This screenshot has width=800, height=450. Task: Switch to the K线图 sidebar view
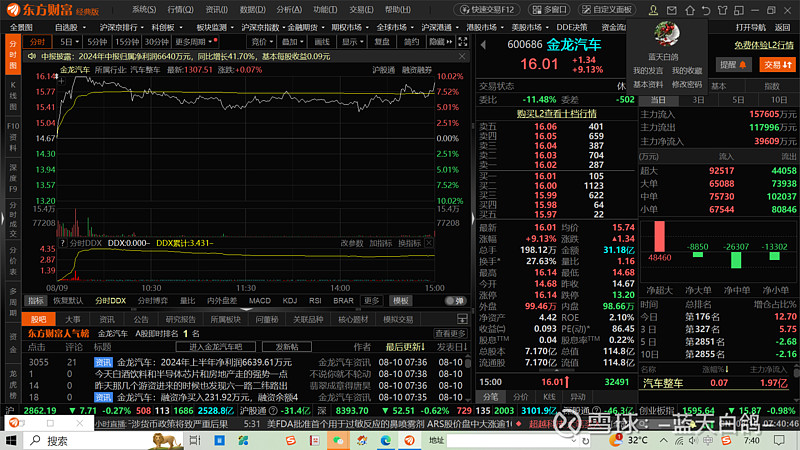(x=13, y=95)
